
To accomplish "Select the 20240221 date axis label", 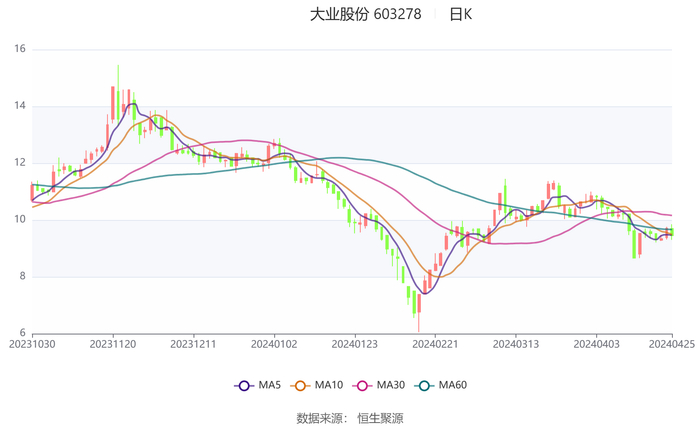I will pos(435,344).
